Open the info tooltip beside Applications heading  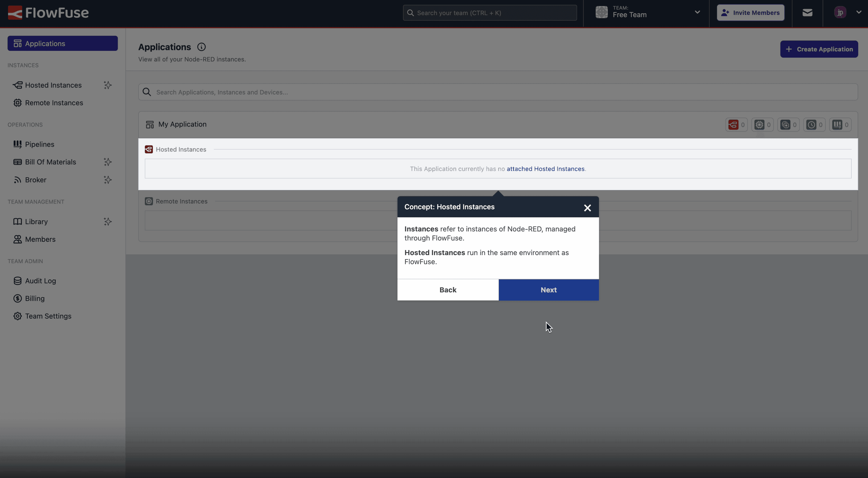(x=202, y=47)
